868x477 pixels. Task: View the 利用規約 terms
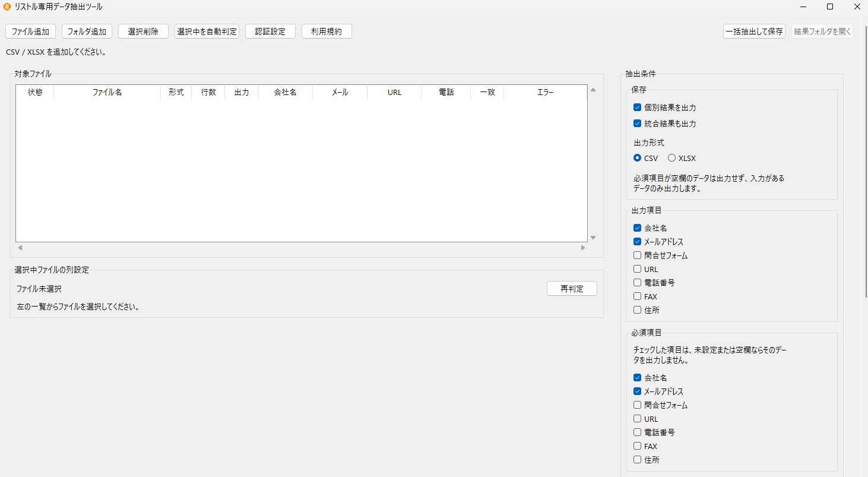tap(327, 31)
